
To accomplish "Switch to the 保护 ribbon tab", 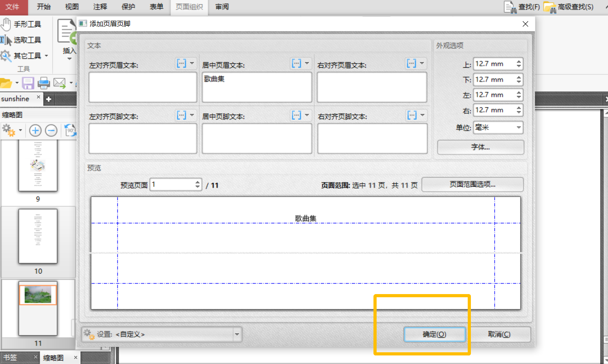I will pos(128,7).
